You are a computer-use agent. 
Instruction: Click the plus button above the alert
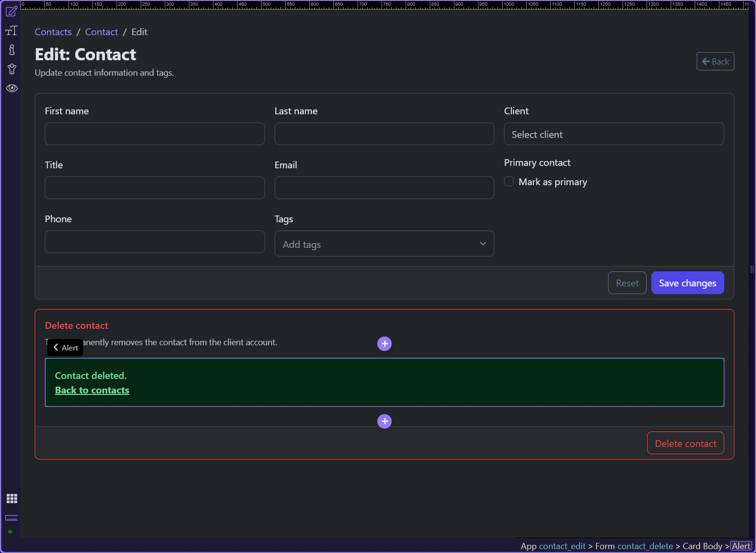point(384,344)
